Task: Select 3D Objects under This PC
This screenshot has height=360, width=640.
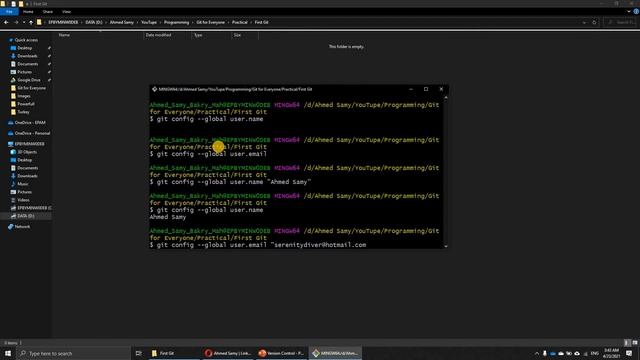Action: (27, 152)
